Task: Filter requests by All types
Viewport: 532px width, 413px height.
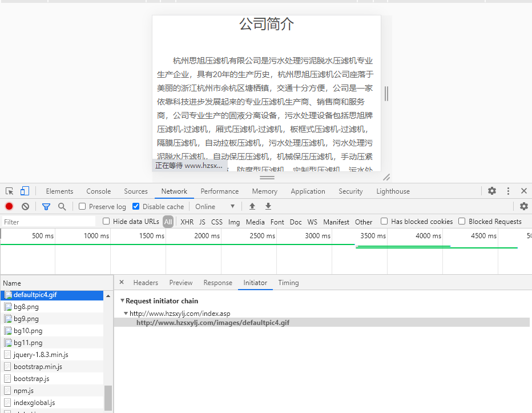Action: click(x=168, y=222)
